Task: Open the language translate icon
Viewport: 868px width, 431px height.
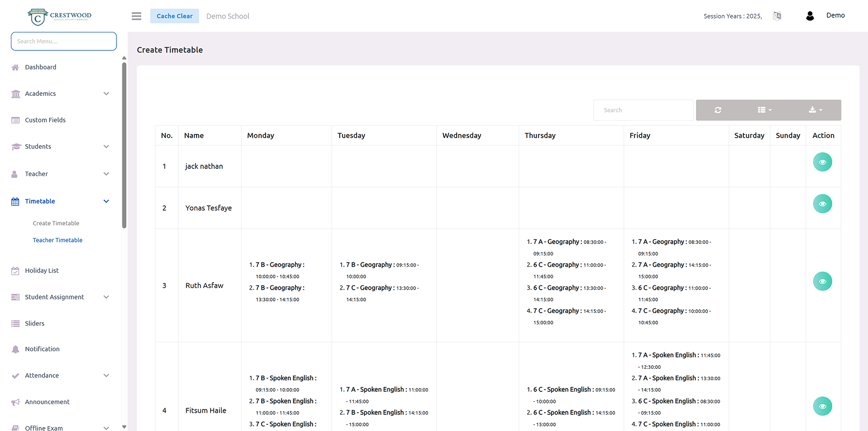Action: coord(777,16)
